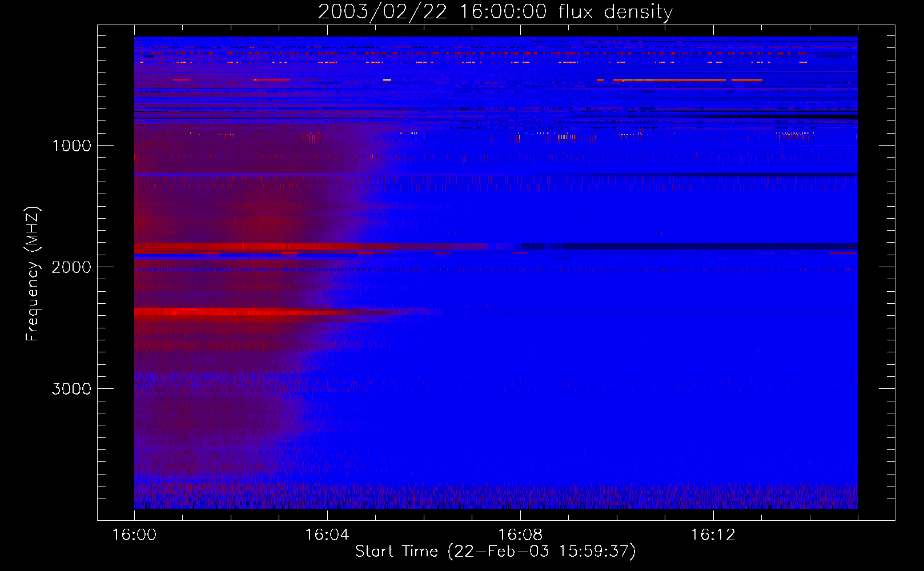This screenshot has width=924, height=571.
Task: Click the 16:00 time tick label
Action: [x=134, y=534]
